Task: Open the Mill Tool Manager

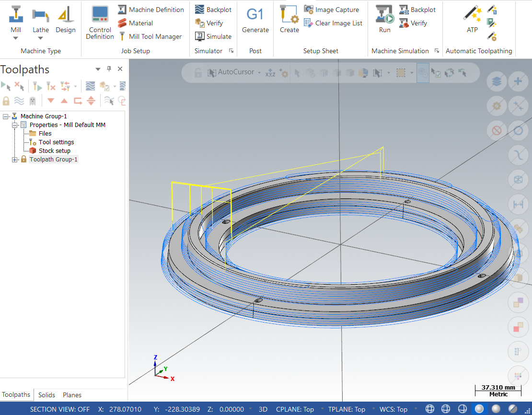Action: pos(150,36)
